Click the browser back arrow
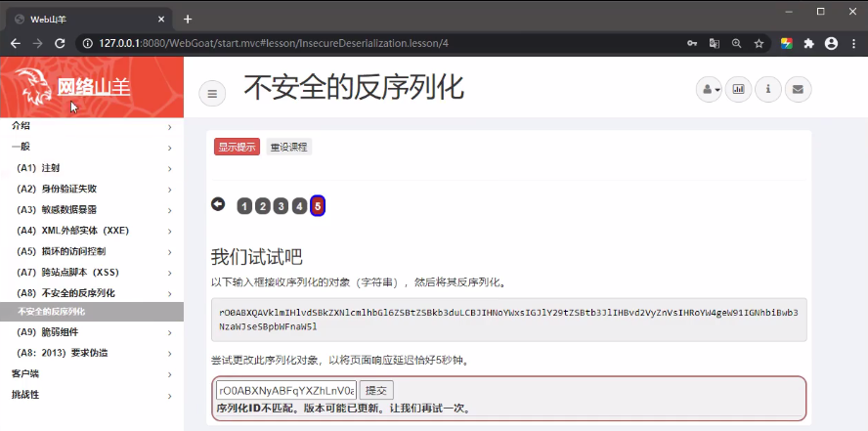This screenshot has width=868, height=431. (16, 43)
